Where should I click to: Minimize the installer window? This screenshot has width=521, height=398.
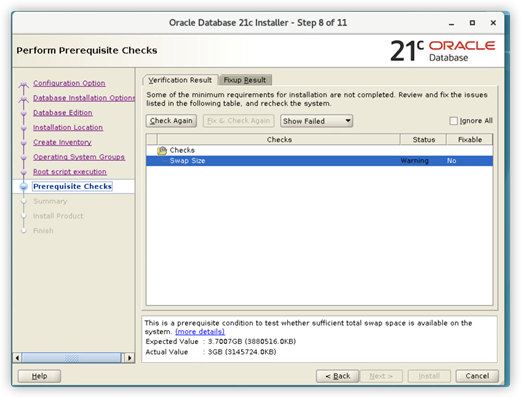click(x=451, y=23)
